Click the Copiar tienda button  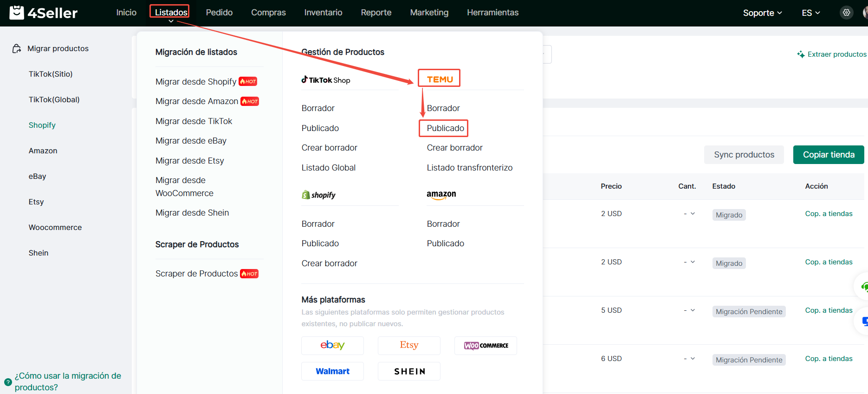829,155
